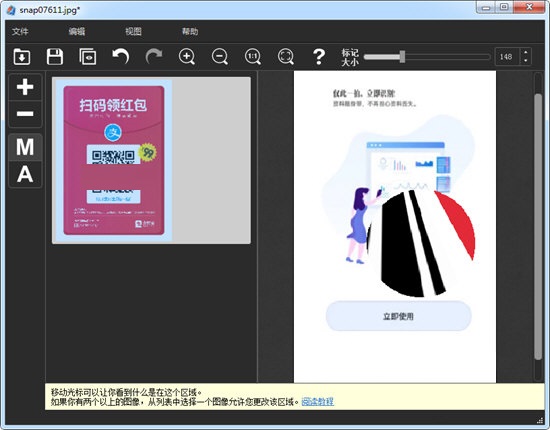Open the 阅读教程 tutorial link

click(318, 402)
